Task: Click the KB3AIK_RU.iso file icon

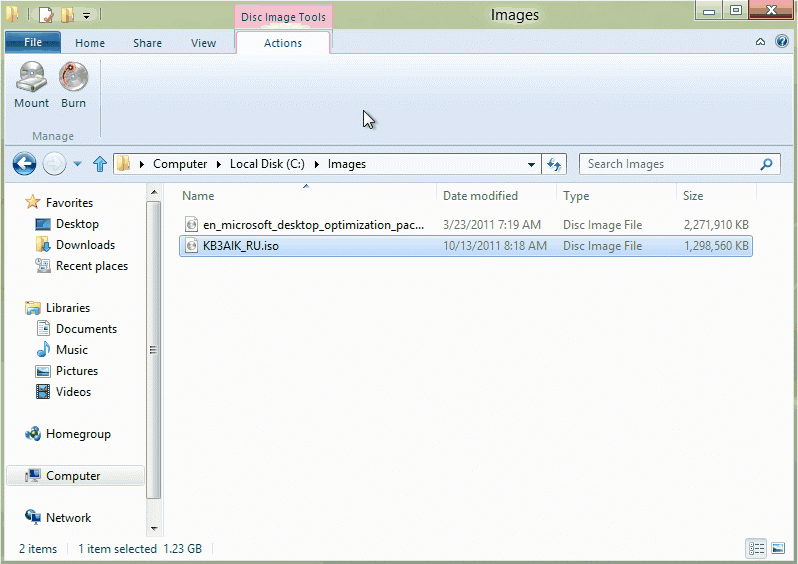Action: [x=191, y=246]
